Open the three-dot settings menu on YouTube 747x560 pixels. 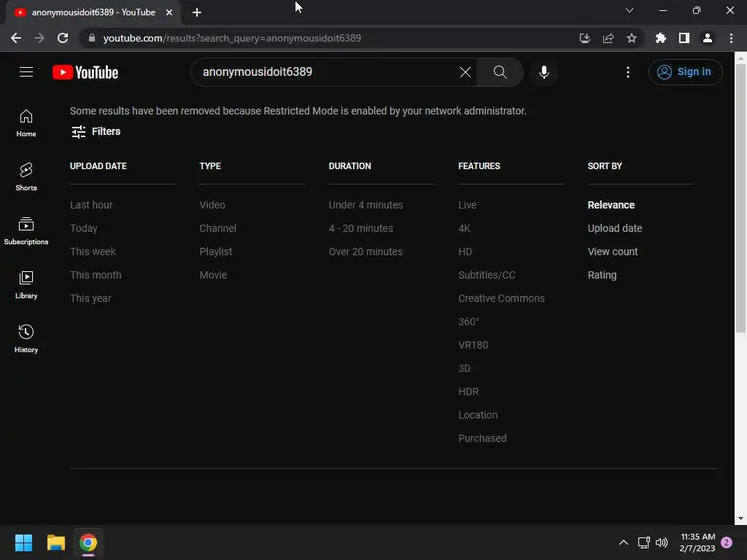pyautogui.click(x=628, y=71)
